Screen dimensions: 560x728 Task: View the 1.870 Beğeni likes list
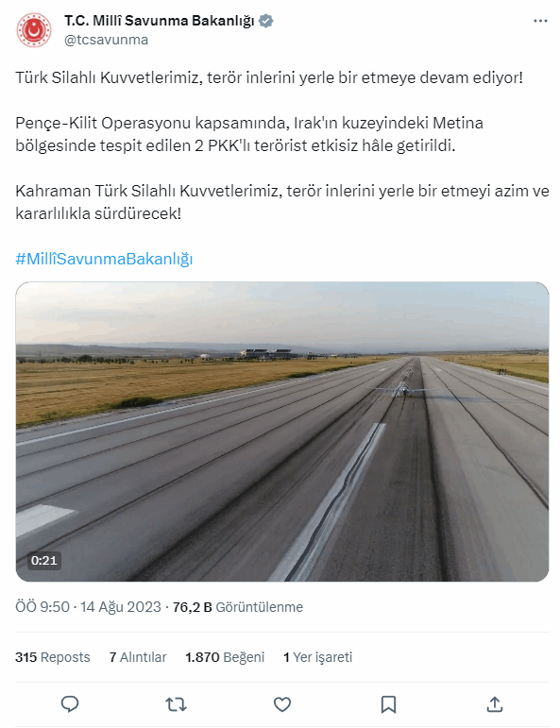pyautogui.click(x=225, y=657)
